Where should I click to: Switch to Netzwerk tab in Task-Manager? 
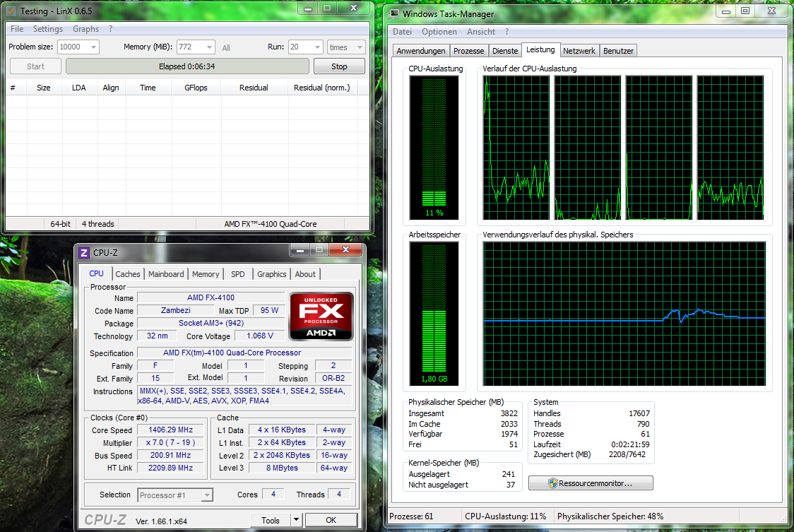tap(579, 51)
